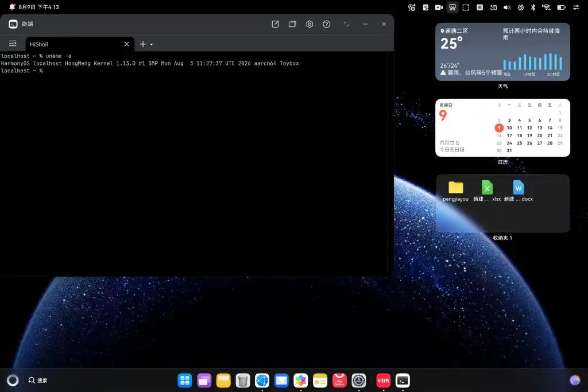Switch input method via 英 icon
Viewport: 588px width, 392px height.
coord(479,7)
